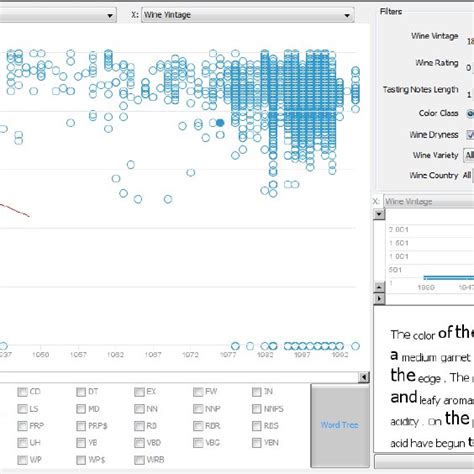The height and width of the screenshot is (474, 474).
Task: Tick the RBS checkbox
Action: click(x=257, y=426)
